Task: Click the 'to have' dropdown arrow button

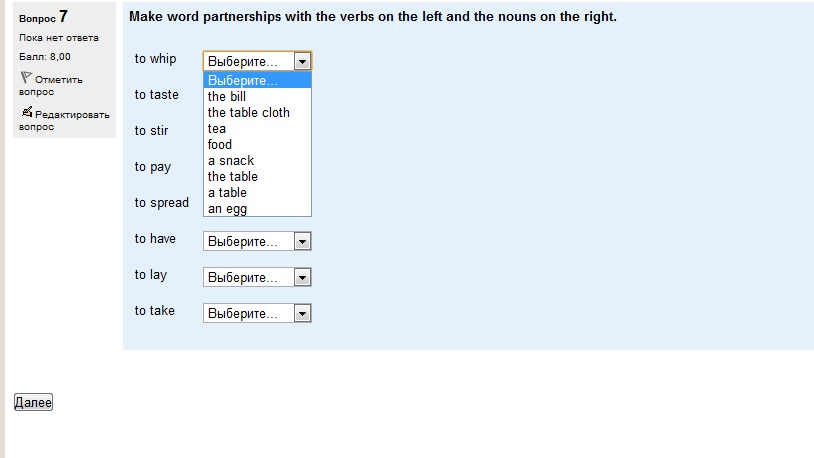Action: (x=302, y=241)
